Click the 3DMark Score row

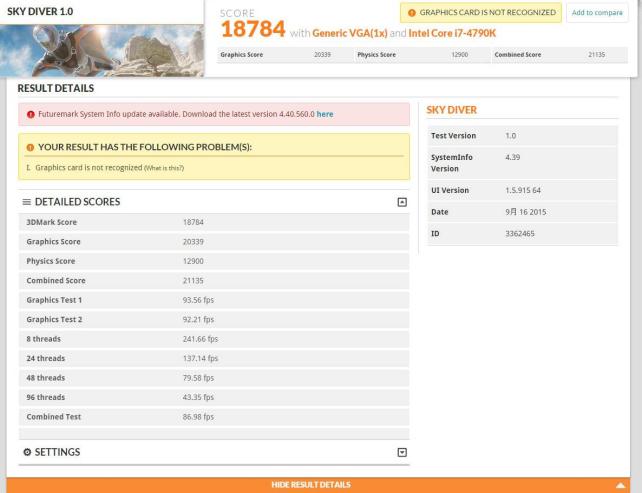(x=214, y=222)
